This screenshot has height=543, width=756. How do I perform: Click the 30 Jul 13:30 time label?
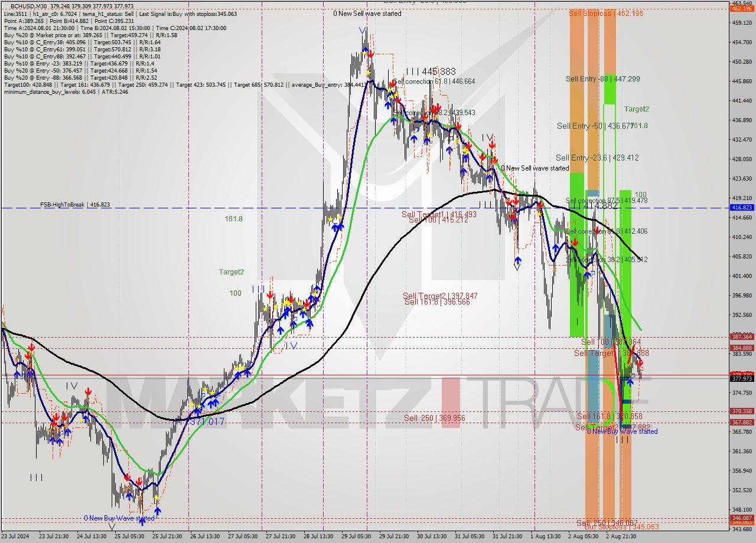pos(431,536)
